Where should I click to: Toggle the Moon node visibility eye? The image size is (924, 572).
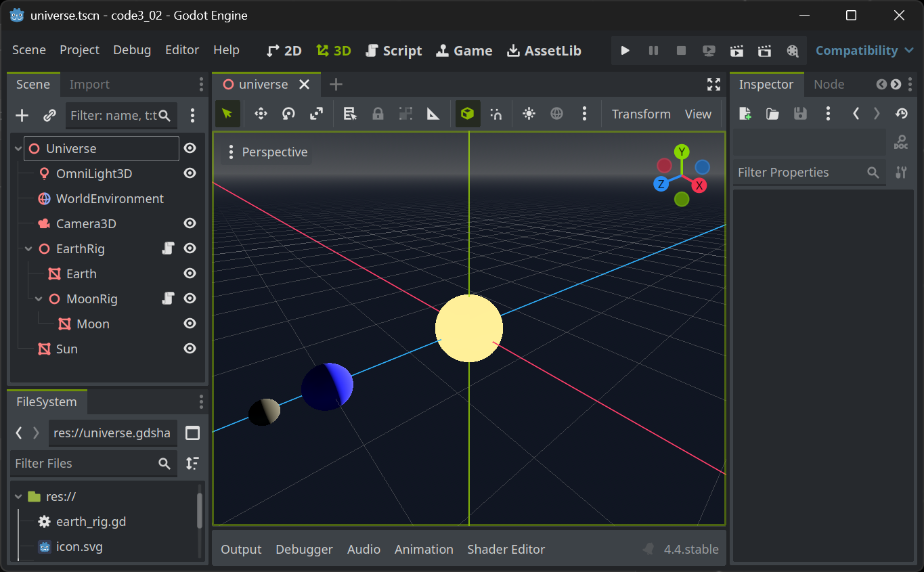190,324
